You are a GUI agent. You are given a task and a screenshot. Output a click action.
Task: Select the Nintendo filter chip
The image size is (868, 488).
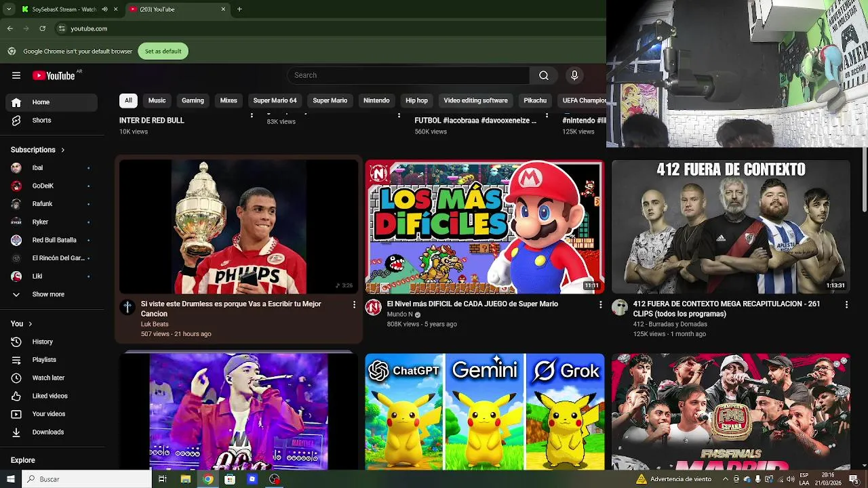tap(376, 100)
